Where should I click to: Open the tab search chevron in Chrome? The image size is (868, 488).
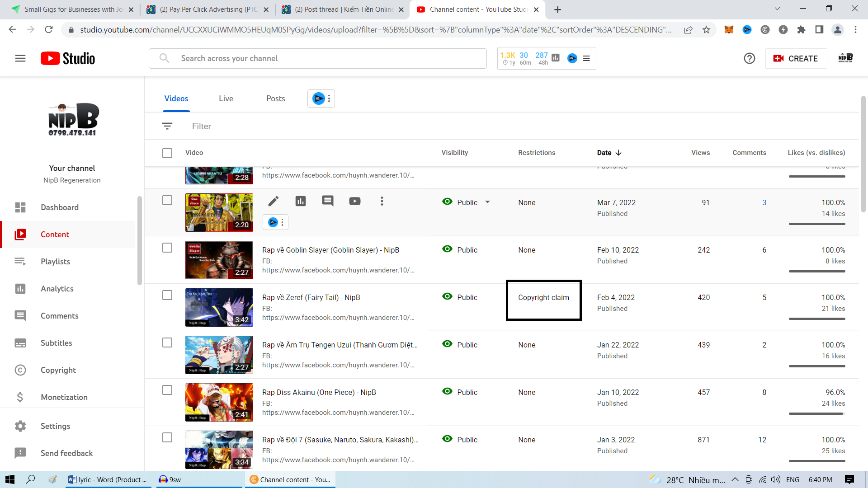(x=777, y=9)
